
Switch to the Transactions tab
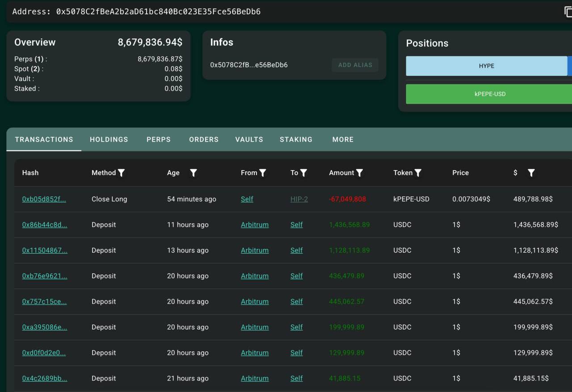[x=44, y=139]
